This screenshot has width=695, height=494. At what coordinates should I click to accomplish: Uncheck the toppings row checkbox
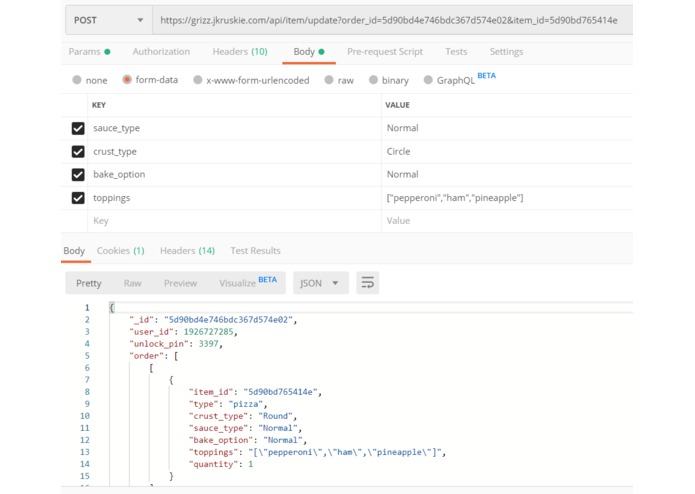coord(78,198)
